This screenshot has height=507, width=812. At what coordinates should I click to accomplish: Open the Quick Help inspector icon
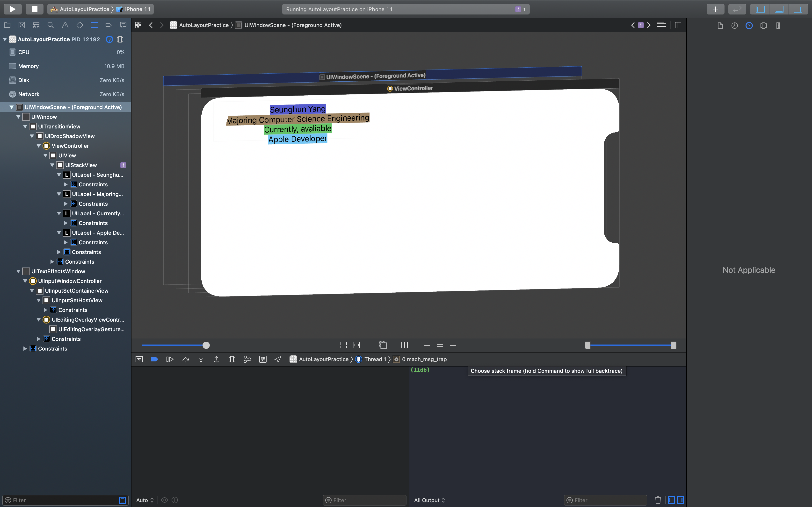point(749,26)
